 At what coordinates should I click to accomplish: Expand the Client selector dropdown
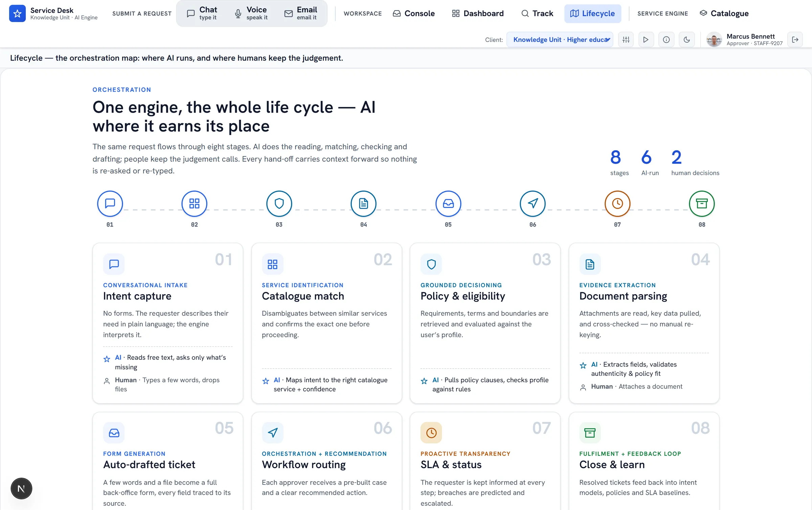point(560,40)
